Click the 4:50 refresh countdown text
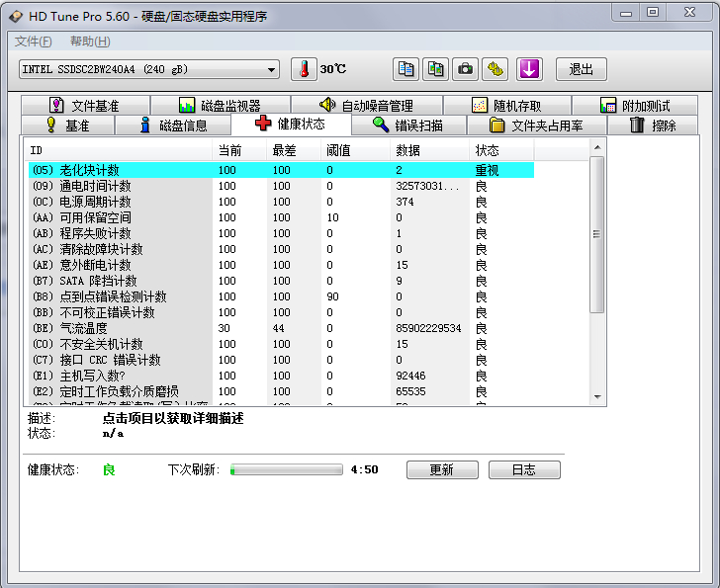 point(365,469)
